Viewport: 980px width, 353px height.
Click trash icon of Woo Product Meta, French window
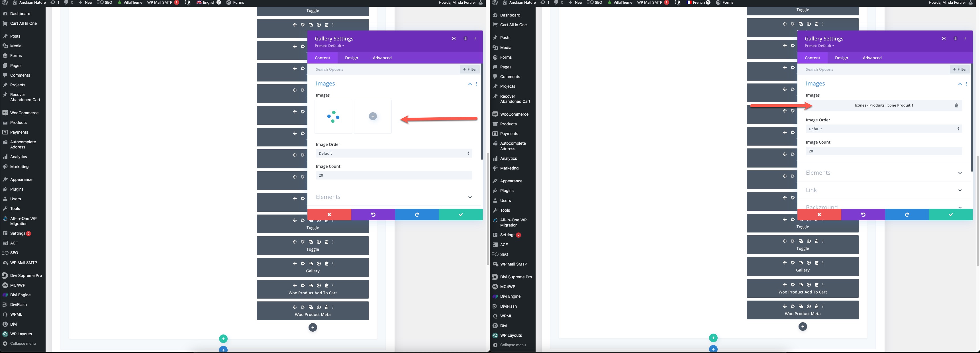click(x=816, y=307)
